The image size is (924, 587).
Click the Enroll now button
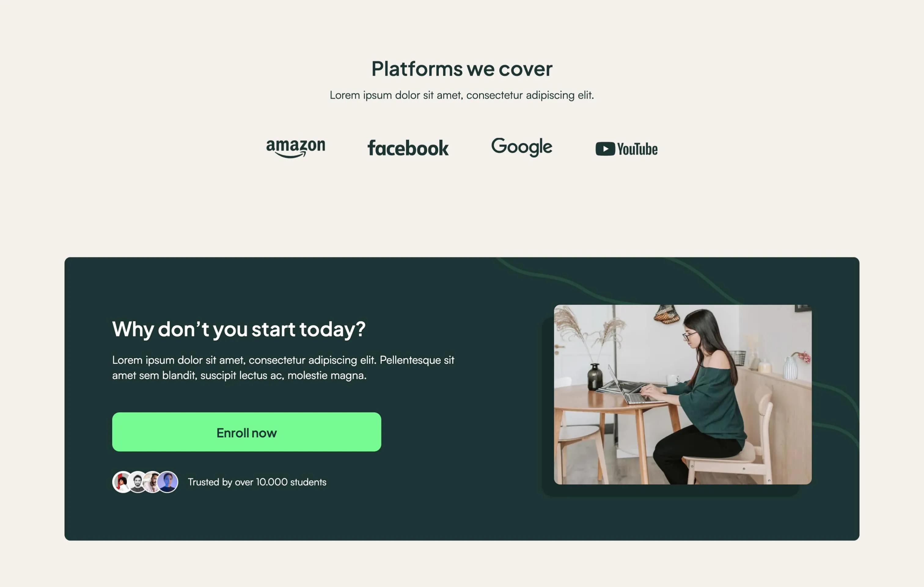(246, 432)
